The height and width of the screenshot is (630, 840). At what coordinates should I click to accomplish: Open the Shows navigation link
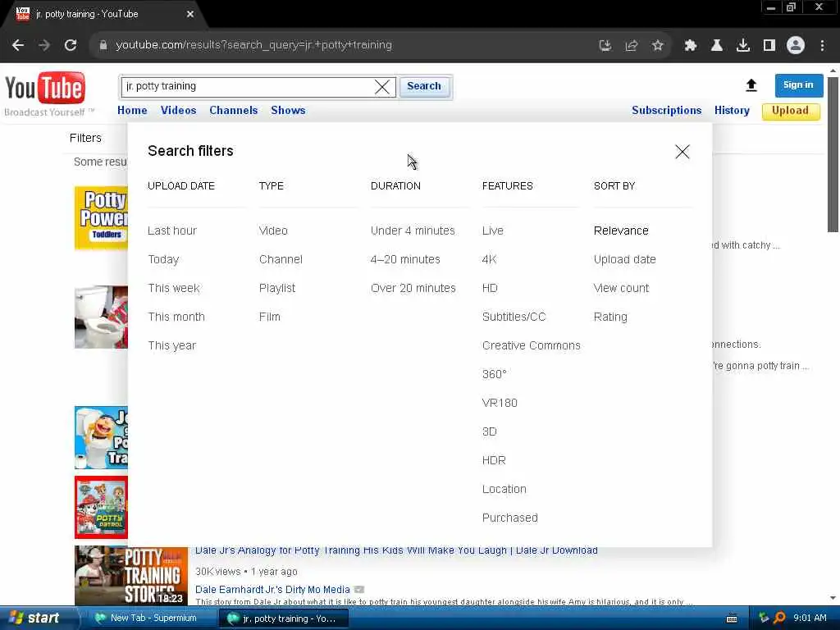[288, 111]
